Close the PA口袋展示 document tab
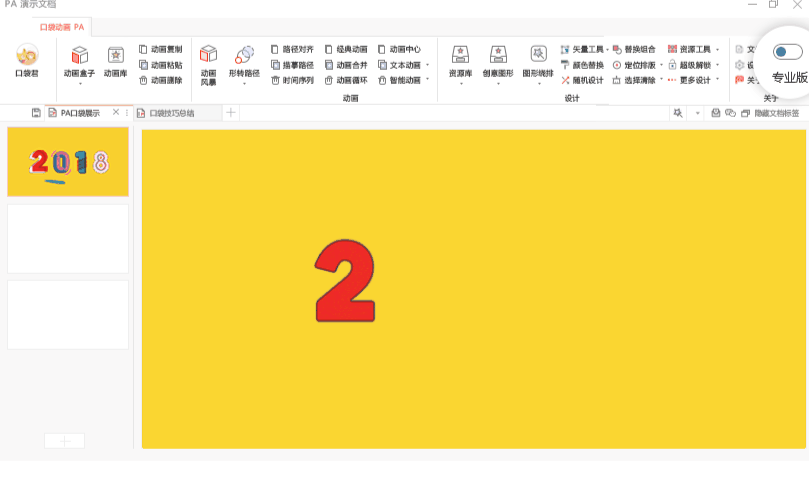Image resolution: width=809 pixels, height=478 pixels. point(116,112)
